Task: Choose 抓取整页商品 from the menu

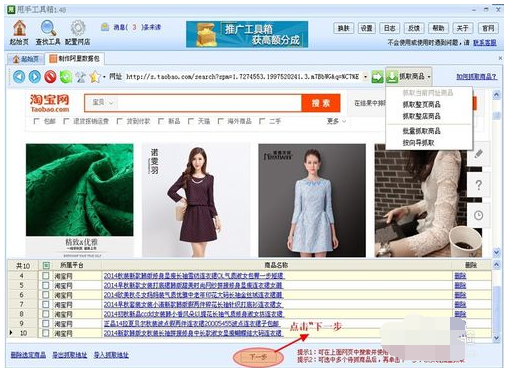Action: pyautogui.click(x=421, y=104)
